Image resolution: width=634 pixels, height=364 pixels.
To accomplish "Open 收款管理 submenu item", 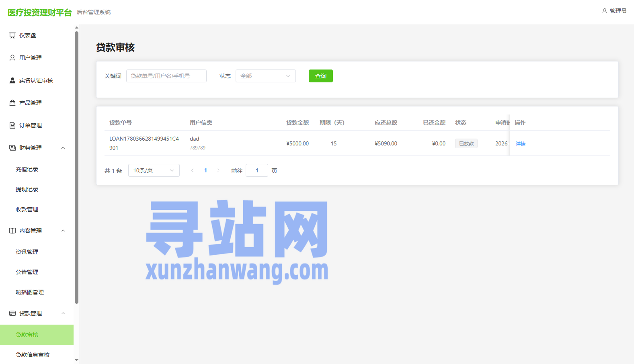I will tap(37, 209).
